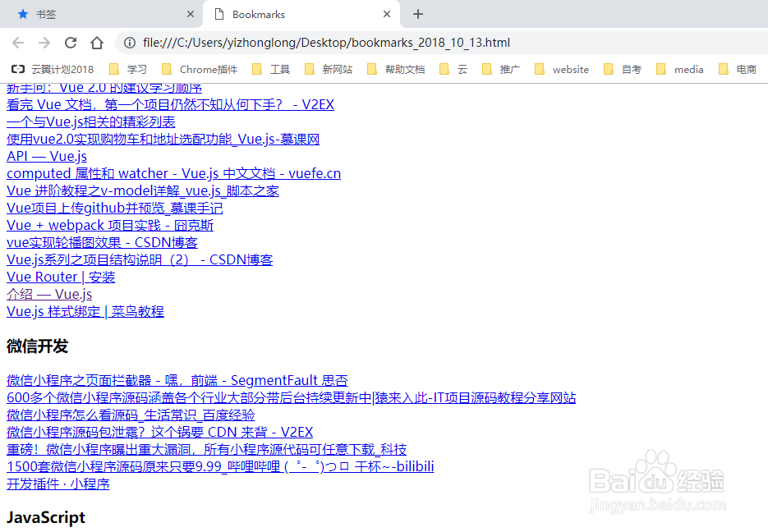Open the website bookmark folder
Viewport: 768px width, 532px height.
(x=562, y=70)
